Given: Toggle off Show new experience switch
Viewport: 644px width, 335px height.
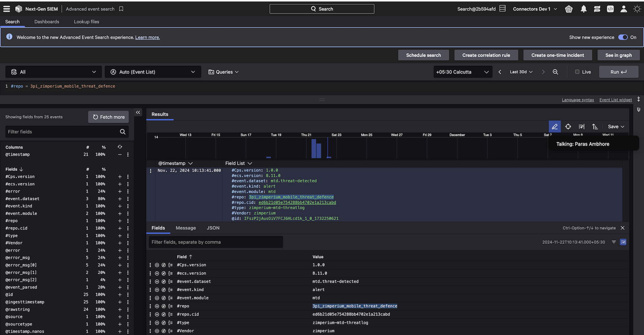Looking at the screenshot, I should click(623, 37).
